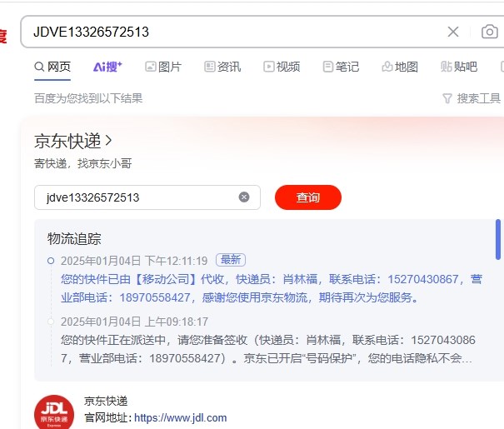
Task: Click the 物流追踪 heading
Action: tap(74, 239)
